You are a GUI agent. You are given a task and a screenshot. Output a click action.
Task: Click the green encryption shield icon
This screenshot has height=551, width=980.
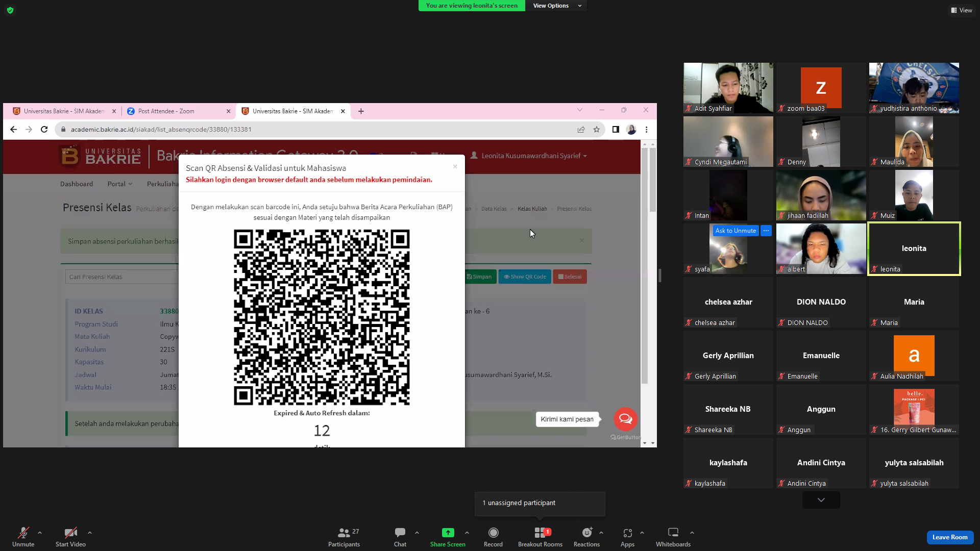point(10,10)
